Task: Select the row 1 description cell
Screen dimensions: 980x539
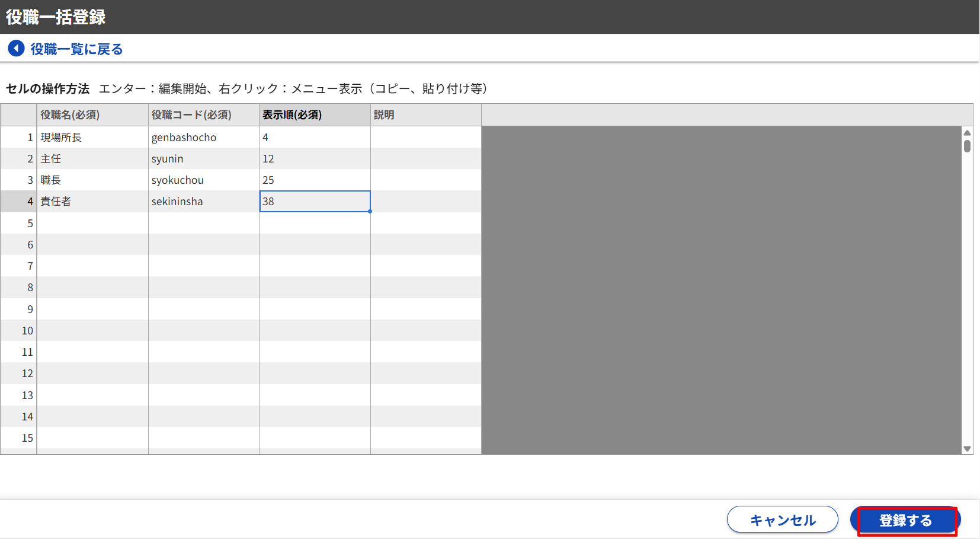Action: click(x=425, y=137)
